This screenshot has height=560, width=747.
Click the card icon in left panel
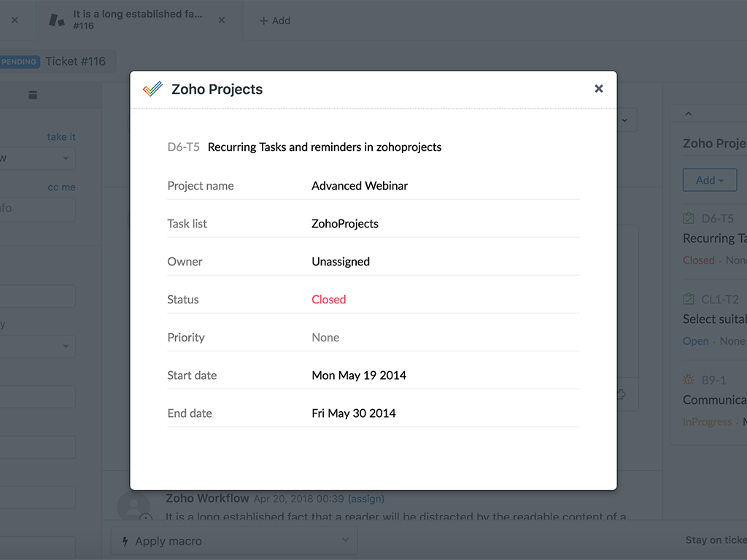33,95
